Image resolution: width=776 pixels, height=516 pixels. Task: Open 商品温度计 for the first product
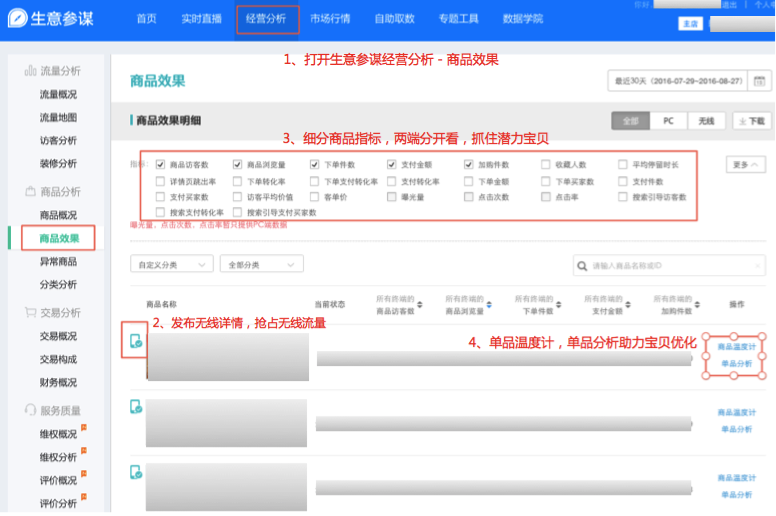(736, 347)
